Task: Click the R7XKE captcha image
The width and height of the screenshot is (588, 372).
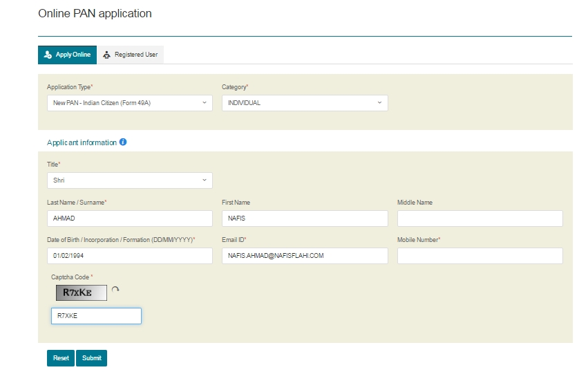Action: [x=82, y=292]
